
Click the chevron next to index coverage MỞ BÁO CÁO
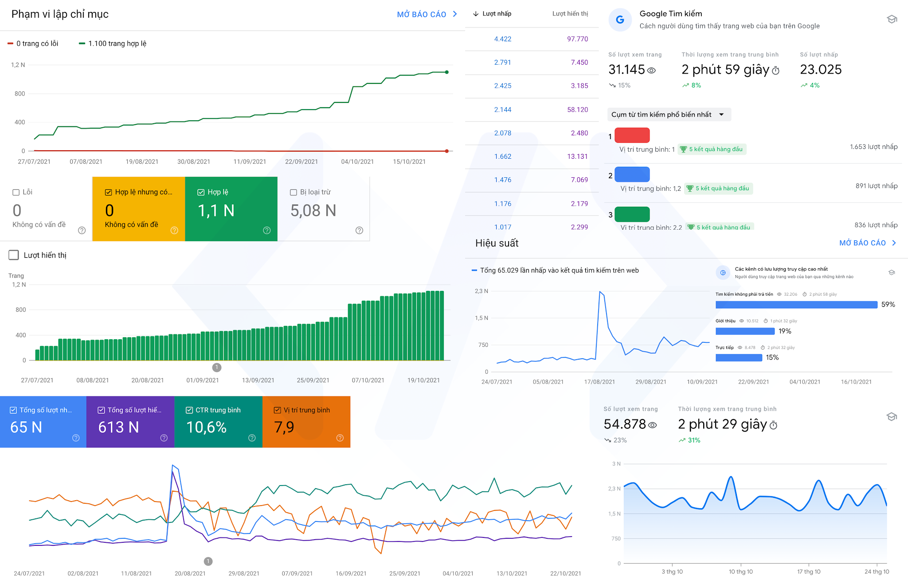pyautogui.click(x=455, y=14)
